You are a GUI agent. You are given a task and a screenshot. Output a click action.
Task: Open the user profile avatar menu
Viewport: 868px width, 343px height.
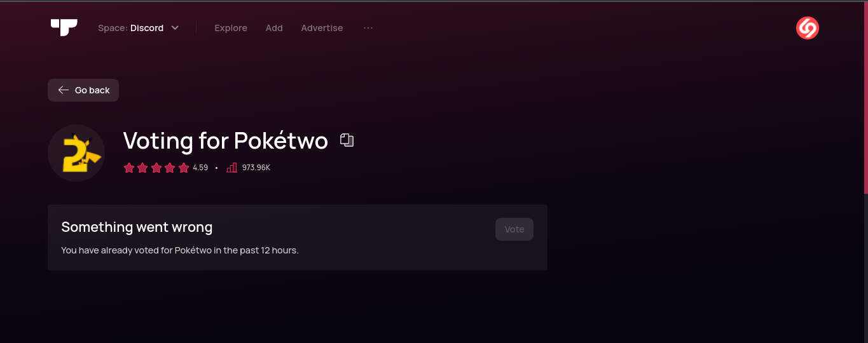coord(807,28)
